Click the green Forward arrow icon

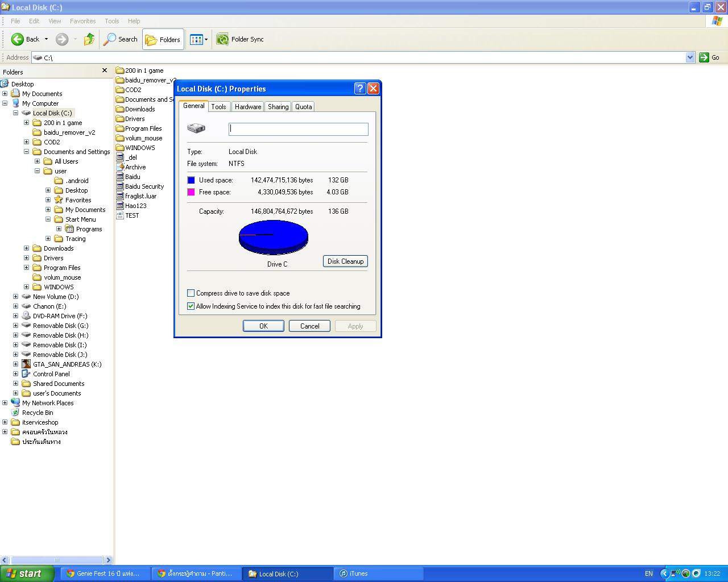pos(62,39)
